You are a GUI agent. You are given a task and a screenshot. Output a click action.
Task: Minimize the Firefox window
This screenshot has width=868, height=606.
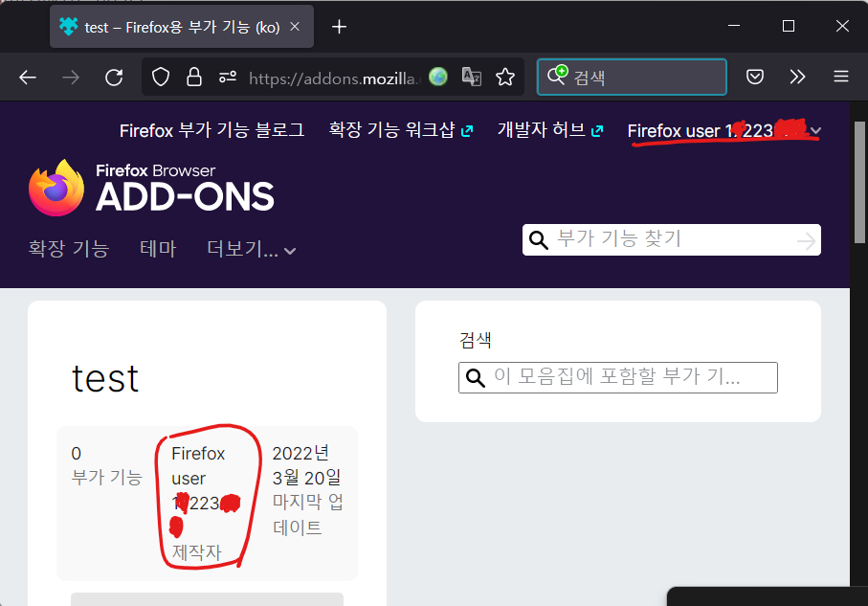[734, 26]
